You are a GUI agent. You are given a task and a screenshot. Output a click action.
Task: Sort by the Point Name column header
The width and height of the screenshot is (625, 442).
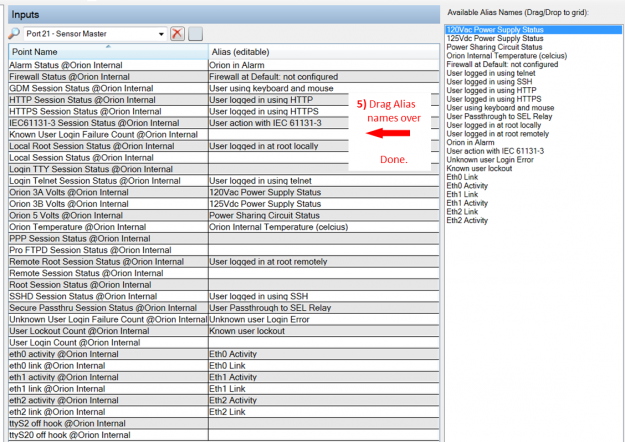click(x=108, y=52)
